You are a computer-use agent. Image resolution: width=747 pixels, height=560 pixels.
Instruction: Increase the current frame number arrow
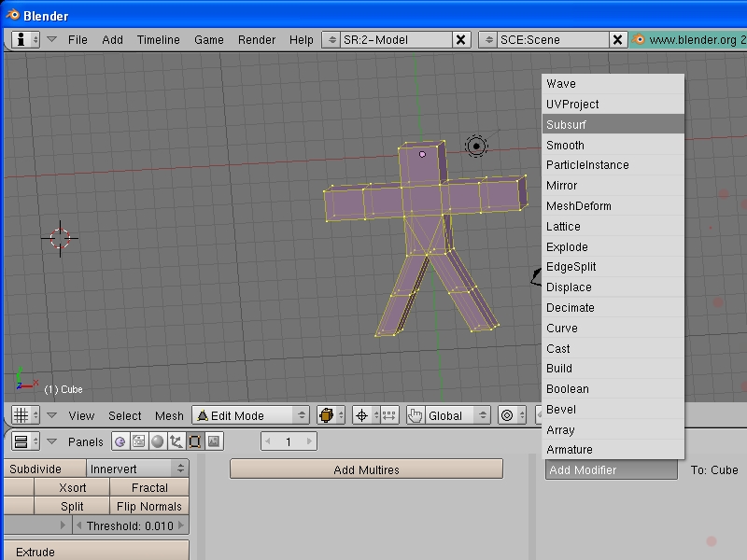tap(309, 441)
